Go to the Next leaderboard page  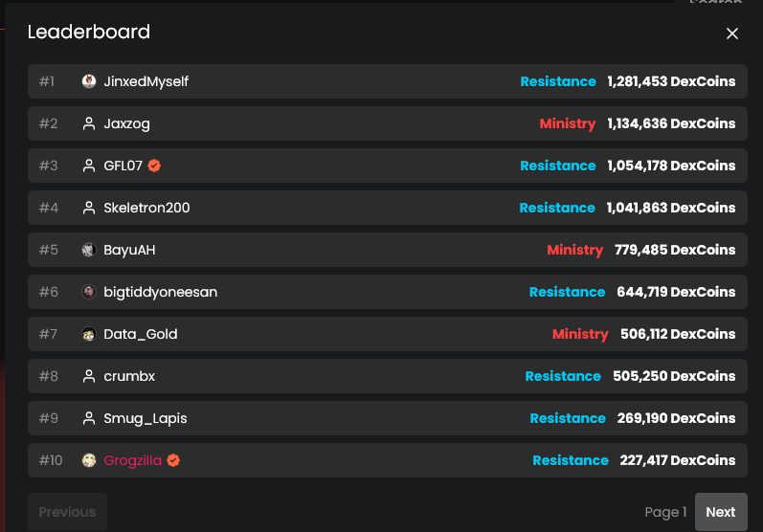point(720,512)
